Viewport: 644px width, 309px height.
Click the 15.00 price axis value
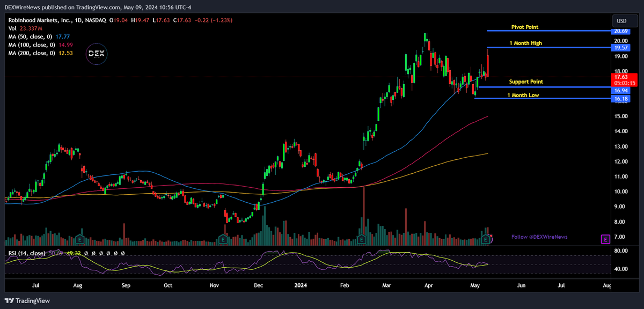621,116
